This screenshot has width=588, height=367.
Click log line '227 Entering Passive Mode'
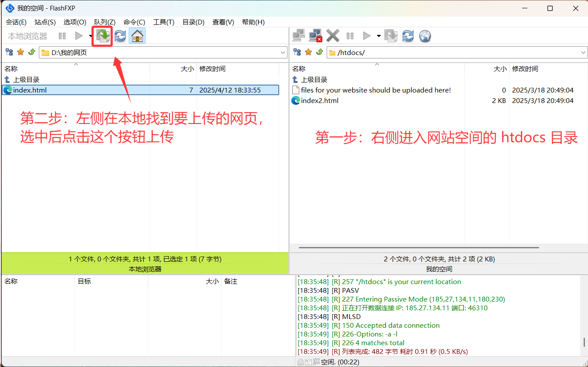401,299
